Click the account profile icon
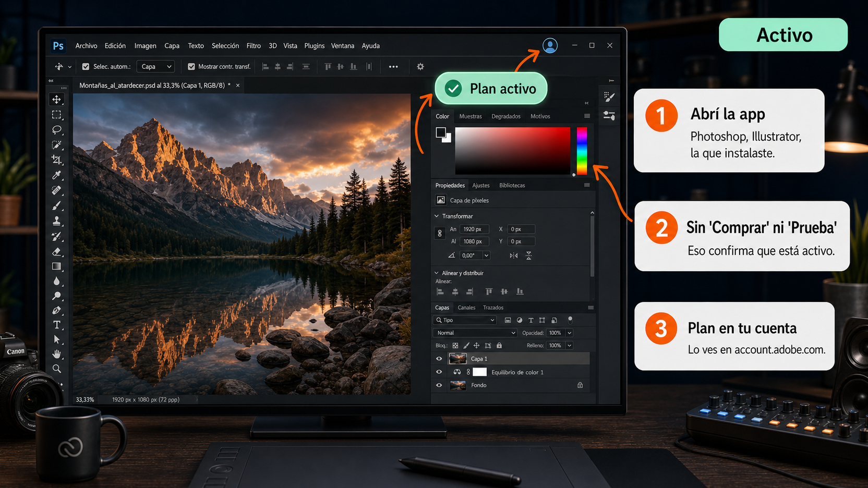The height and width of the screenshot is (488, 868). point(550,45)
